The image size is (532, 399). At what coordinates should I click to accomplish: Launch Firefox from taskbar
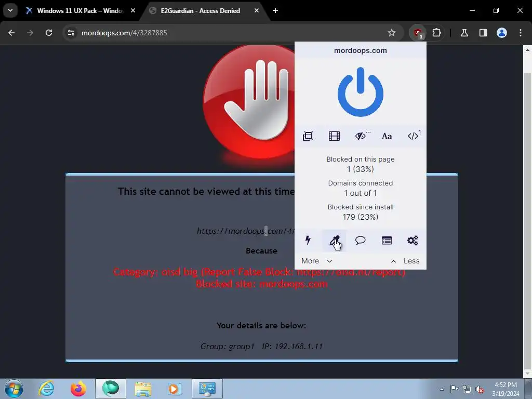(x=78, y=389)
